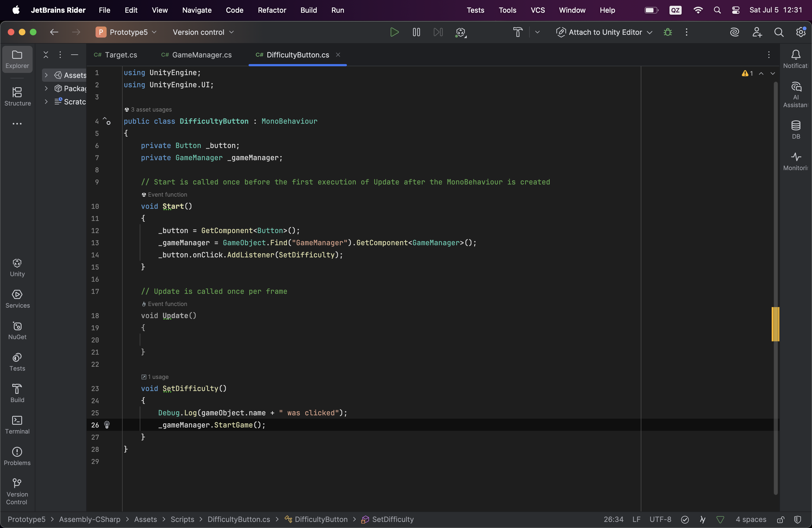This screenshot has width=812, height=528.
Task: Switch to the GameManager.cs tab
Action: [x=197, y=55]
